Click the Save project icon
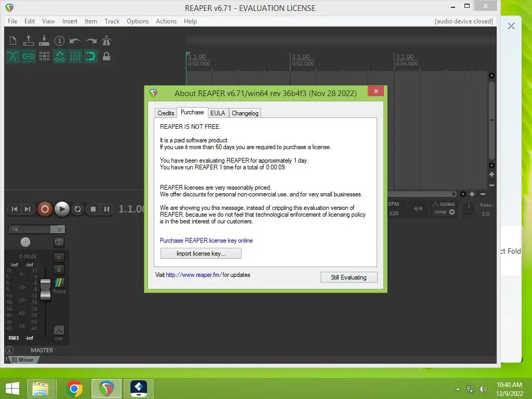 pyautogui.click(x=44, y=41)
